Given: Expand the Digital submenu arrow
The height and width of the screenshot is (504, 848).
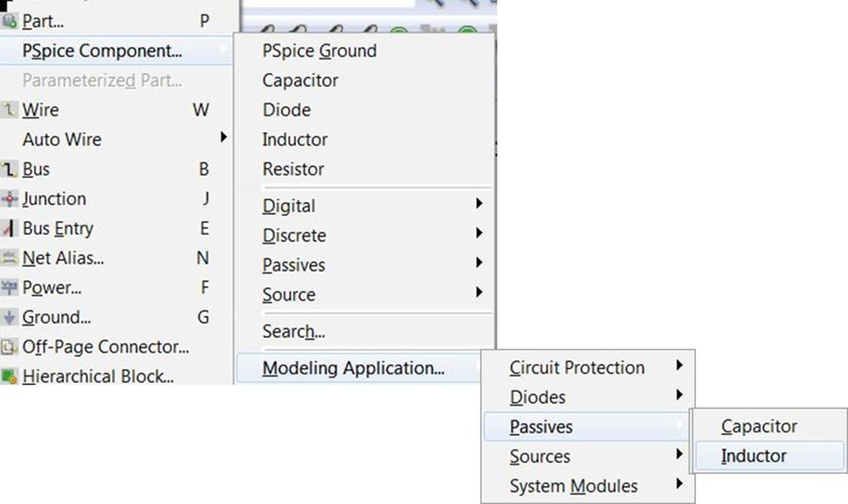Looking at the screenshot, I should (479, 203).
